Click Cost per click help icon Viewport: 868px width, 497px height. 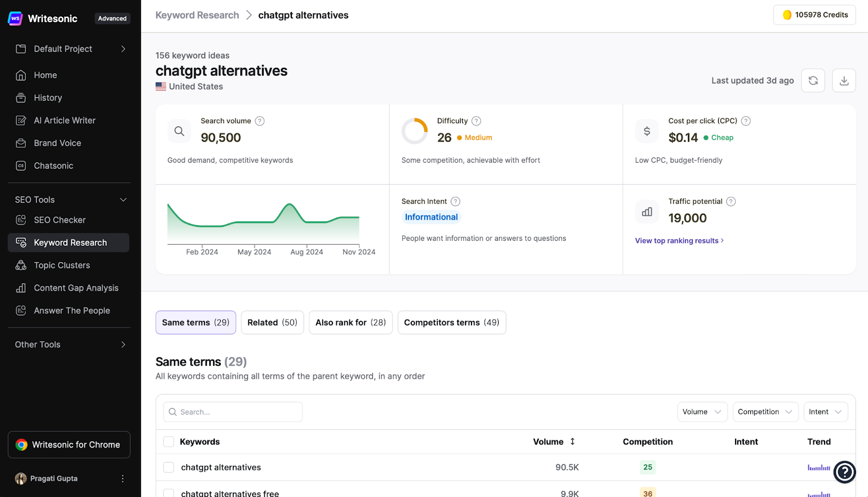(x=746, y=121)
